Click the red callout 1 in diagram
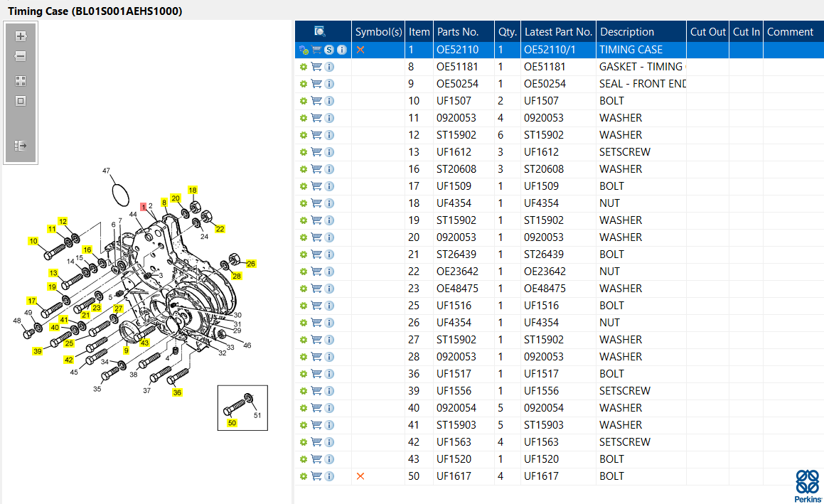The height and width of the screenshot is (504, 824). tap(144, 207)
